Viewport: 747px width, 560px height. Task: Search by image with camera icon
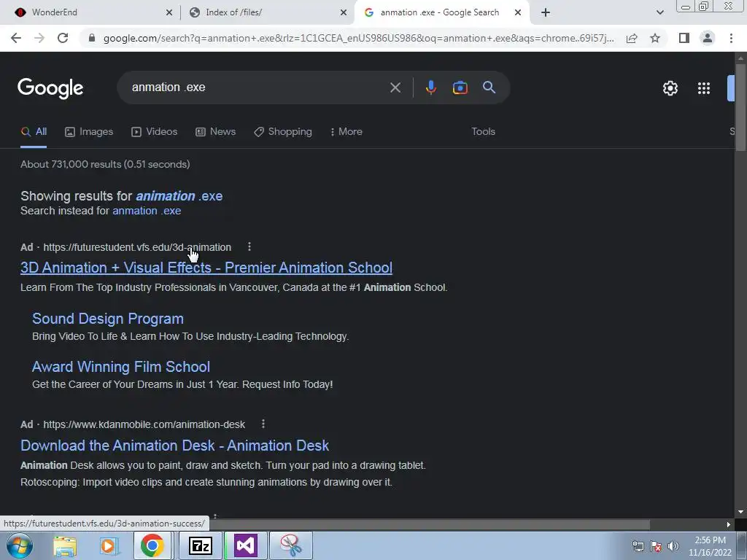(x=460, y=87)
